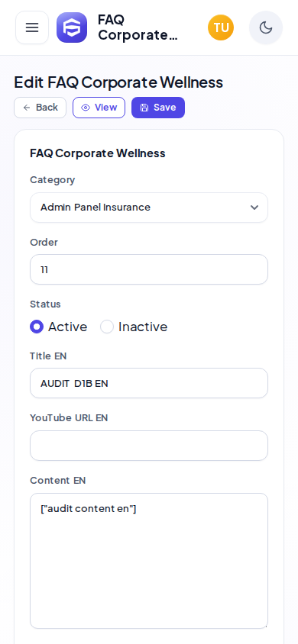Click inside the Content EN textarea
298x644 pixels.
pos(149,561)
